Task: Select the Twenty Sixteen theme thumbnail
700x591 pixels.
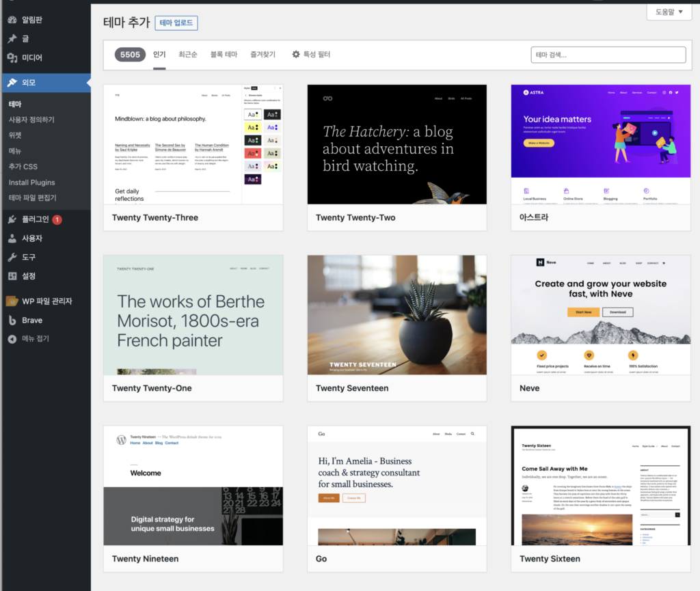Action: click(x=601, y=485)
